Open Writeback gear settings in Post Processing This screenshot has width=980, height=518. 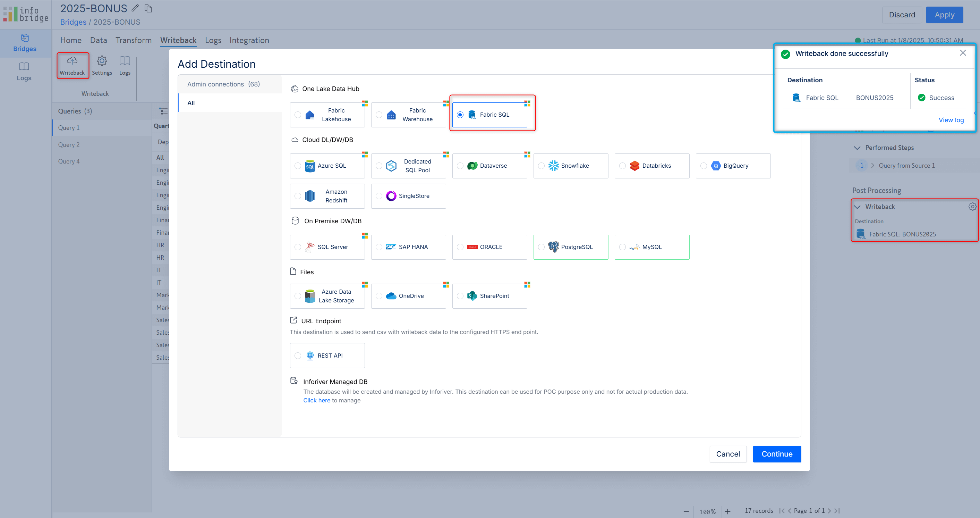(972, 207)
